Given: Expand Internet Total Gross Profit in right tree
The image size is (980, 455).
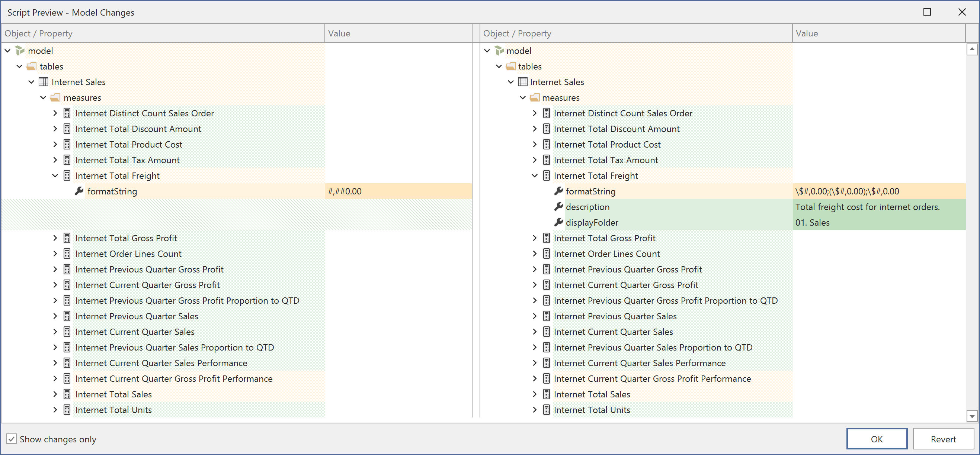Looking at the screenshot, I should pyautogui.click(x=535, y=238).
